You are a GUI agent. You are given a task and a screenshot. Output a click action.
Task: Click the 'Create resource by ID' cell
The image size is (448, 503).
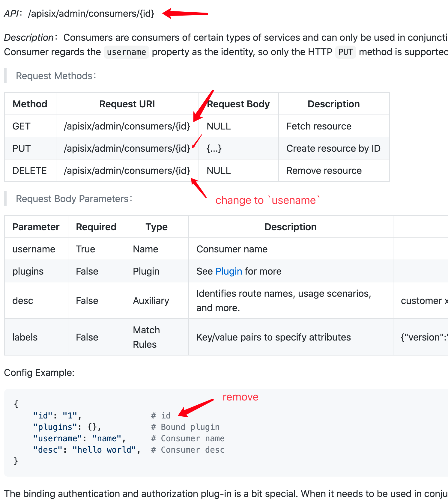[x=333, y=148]
